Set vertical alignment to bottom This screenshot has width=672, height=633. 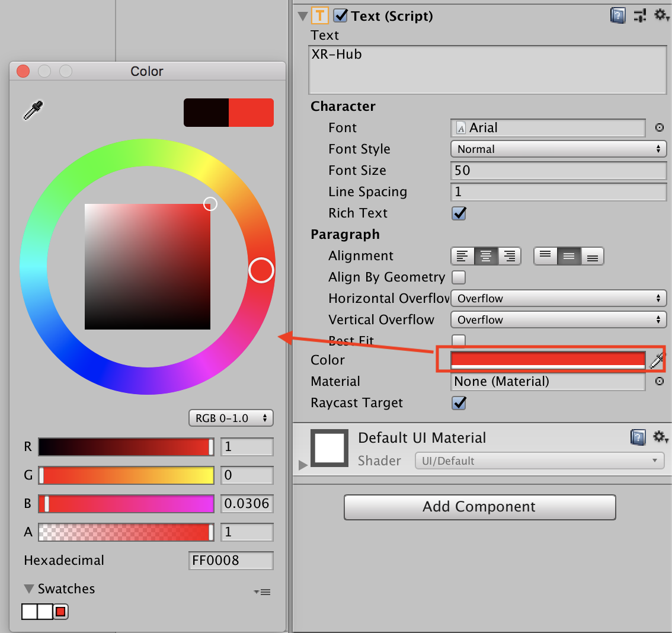point(592,255)
